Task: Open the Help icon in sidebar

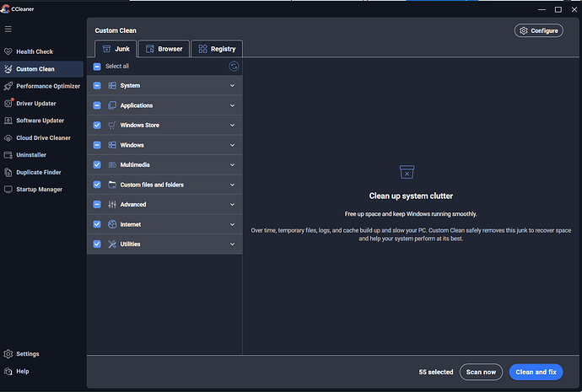Action: tap(8, 371)
